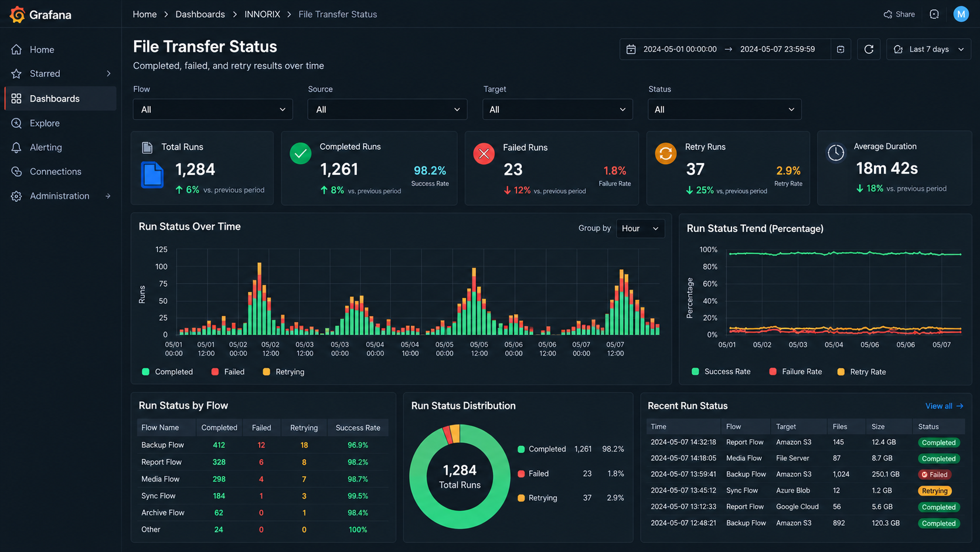The image size is (980, 552).
Task: Open Explore in the sidebar
Action: [x=60, y=123]
